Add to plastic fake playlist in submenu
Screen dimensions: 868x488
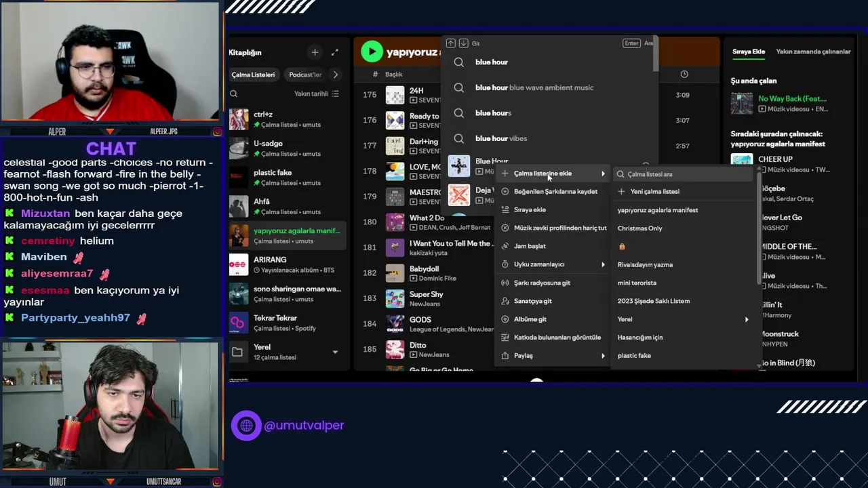point(684,356)
